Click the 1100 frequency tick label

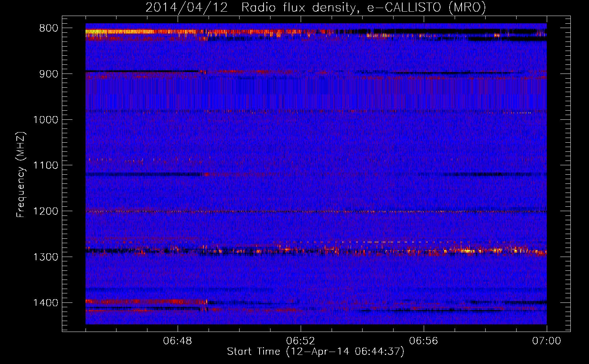click(46, 166)
